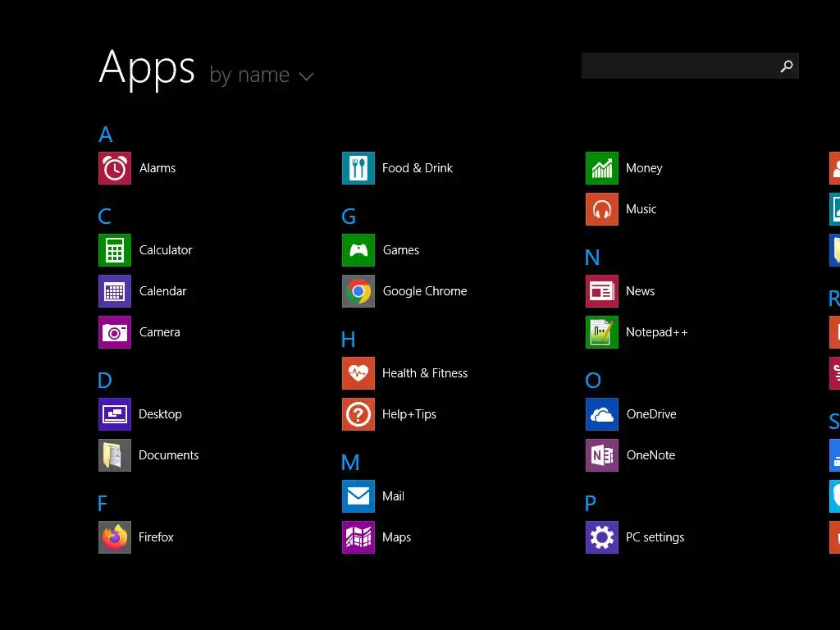The height and width of the screenshot is (630, 840).
Task: Launch Firefox from its icon
Action: [115, 537]
